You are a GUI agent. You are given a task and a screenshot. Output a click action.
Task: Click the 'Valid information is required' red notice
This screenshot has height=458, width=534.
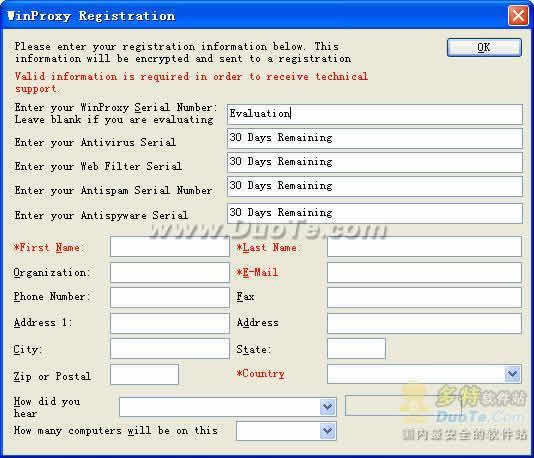(191, 82)
